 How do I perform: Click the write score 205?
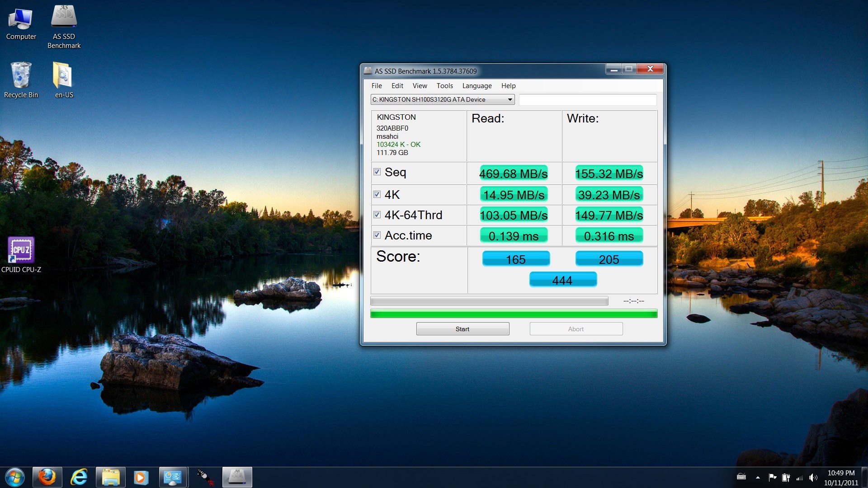(609, 259)
